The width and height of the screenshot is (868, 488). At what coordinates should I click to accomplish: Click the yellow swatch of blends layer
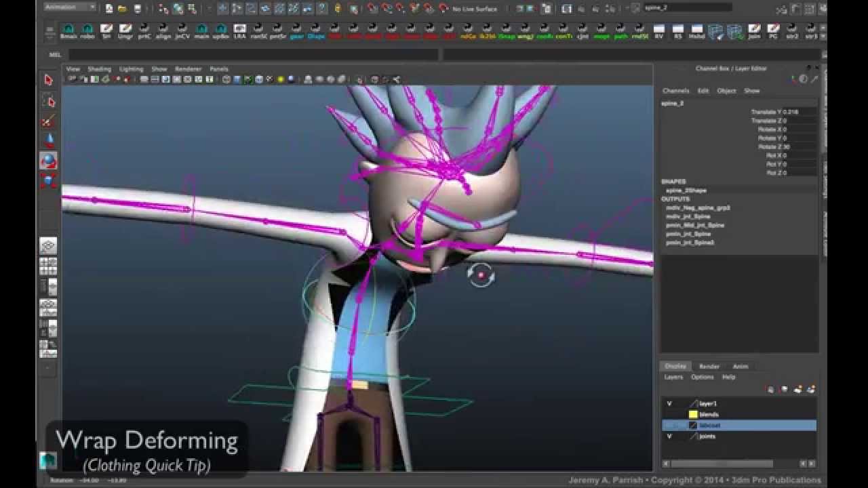693,414
